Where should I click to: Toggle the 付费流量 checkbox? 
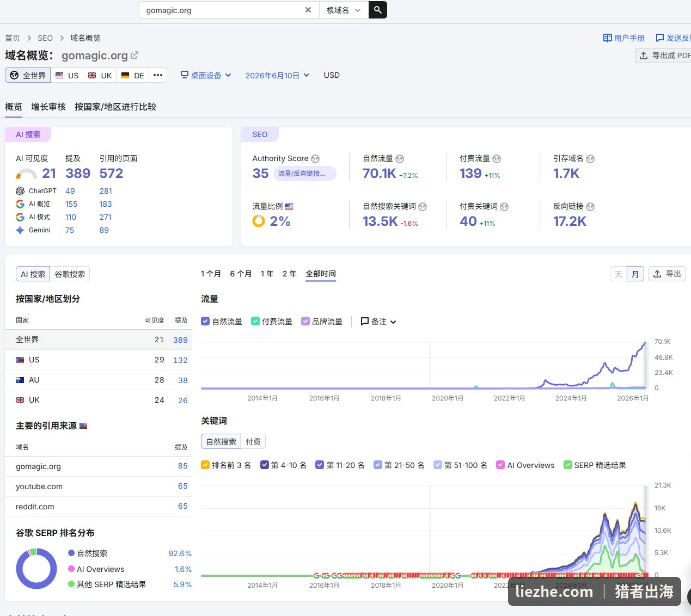255,321
